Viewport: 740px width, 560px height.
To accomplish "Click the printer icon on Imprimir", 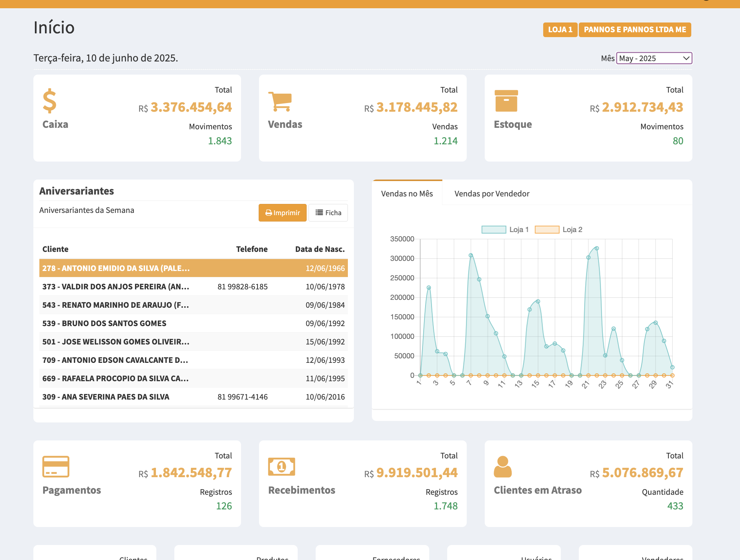I will (x=268, y=213).
